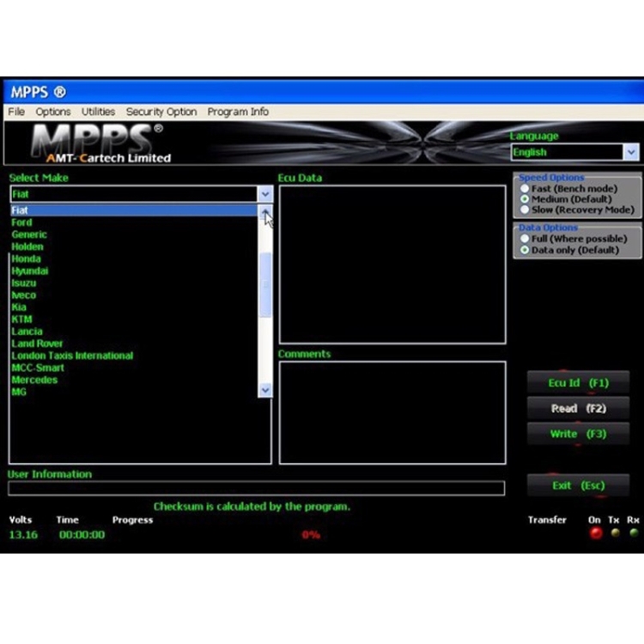Viewport: 644px width, 644px height.
Task: Click the Rx transfer indicator light
Action: 634,533
